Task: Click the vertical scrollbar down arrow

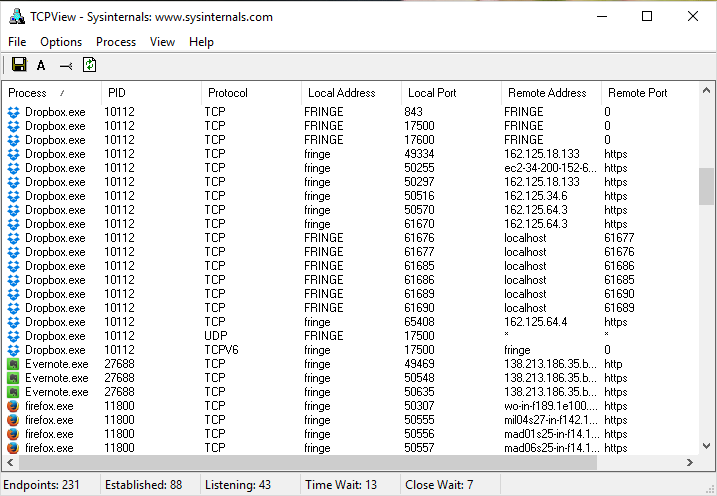Action: 707,446
